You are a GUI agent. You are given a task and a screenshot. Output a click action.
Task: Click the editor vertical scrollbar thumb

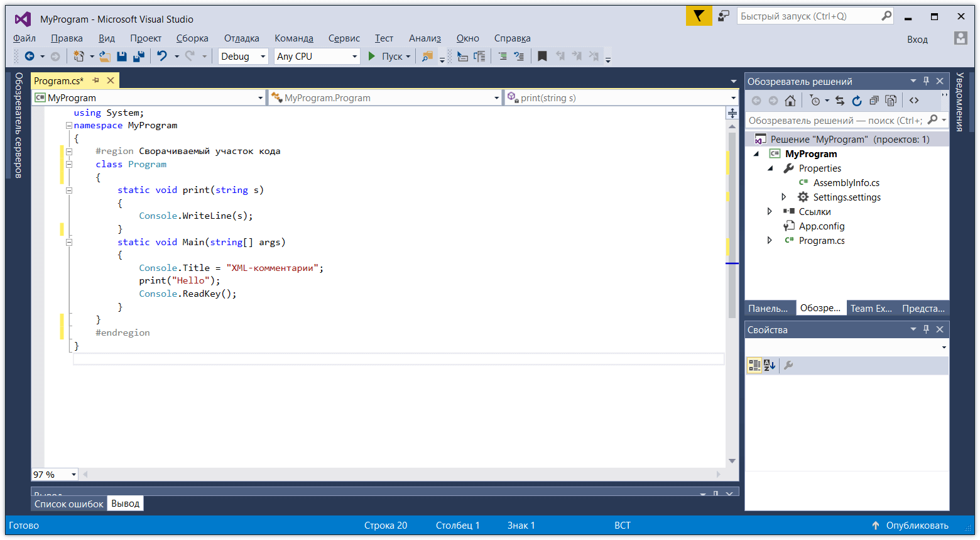click(x=732, y=224)
